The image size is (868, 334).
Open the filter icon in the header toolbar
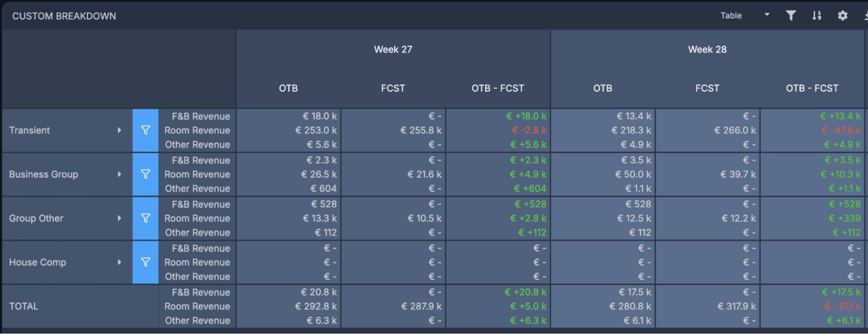(x=791, y=16)
